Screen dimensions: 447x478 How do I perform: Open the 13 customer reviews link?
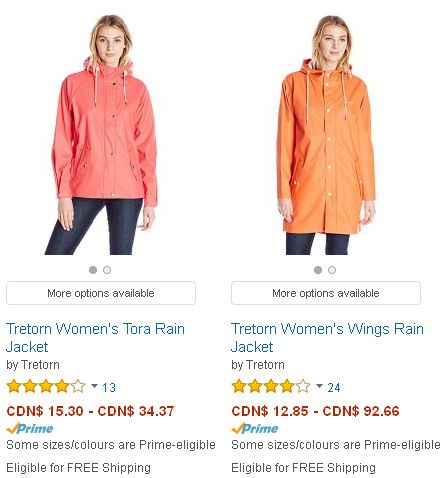pos(109,387)
